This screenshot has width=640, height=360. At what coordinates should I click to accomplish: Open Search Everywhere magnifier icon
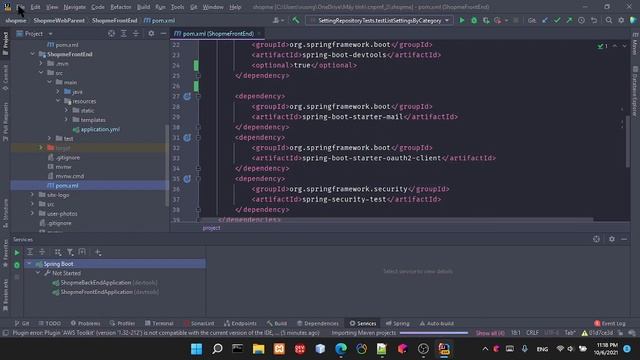[609, 20]
